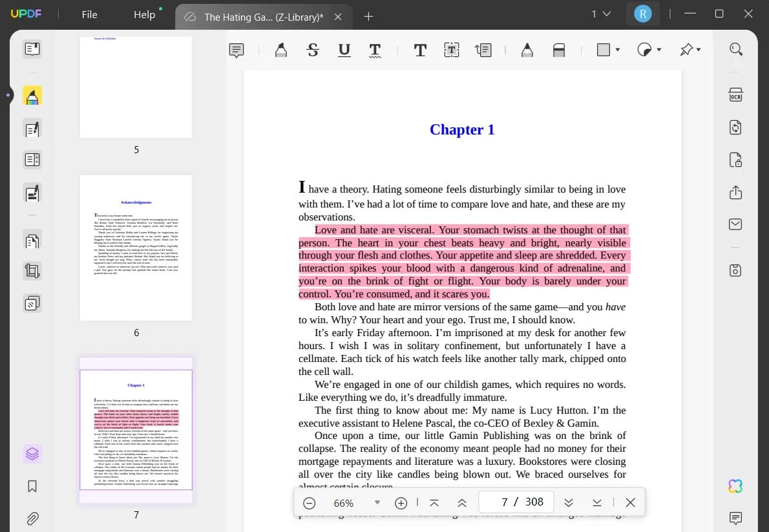This screenshot has height=532, width=769.
Task: Open the File menu
Action: (89, 15)
